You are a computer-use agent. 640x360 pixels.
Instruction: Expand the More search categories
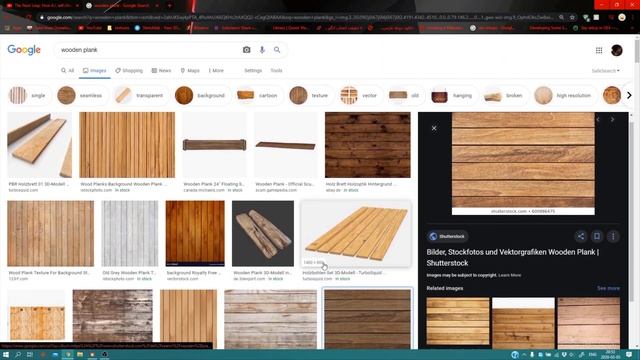coord(216,71)
